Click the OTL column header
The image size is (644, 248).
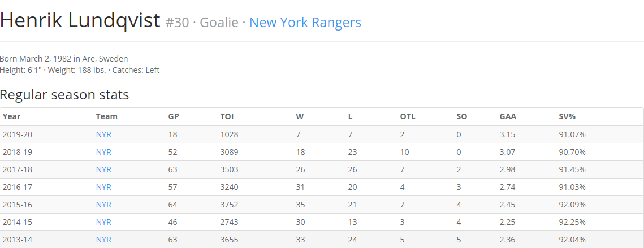408,116
